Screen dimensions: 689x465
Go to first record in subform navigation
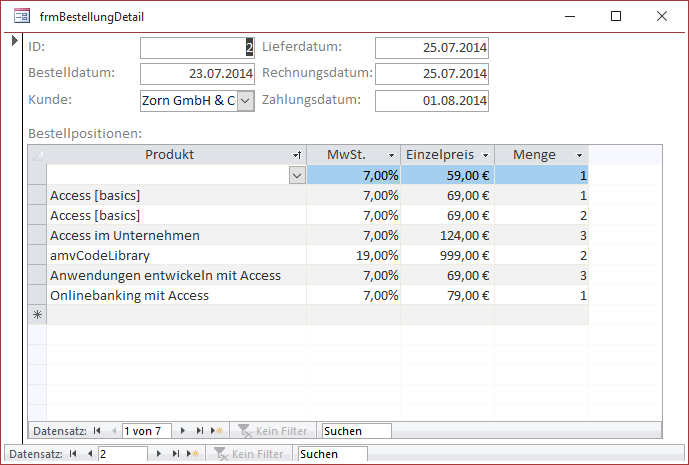pyautogui.click(x=97, y=431)
